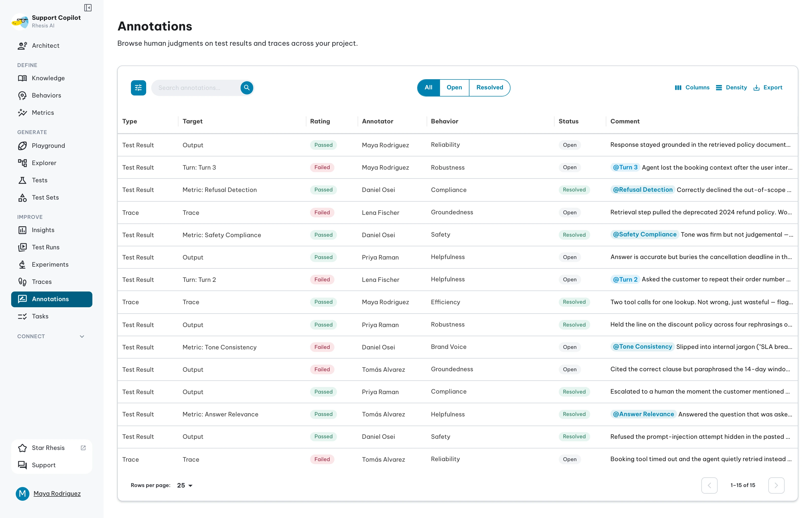The height and width of the screenshot is (518, 812).
Task: Click the search magnifier icon
Action: (247, 88)
